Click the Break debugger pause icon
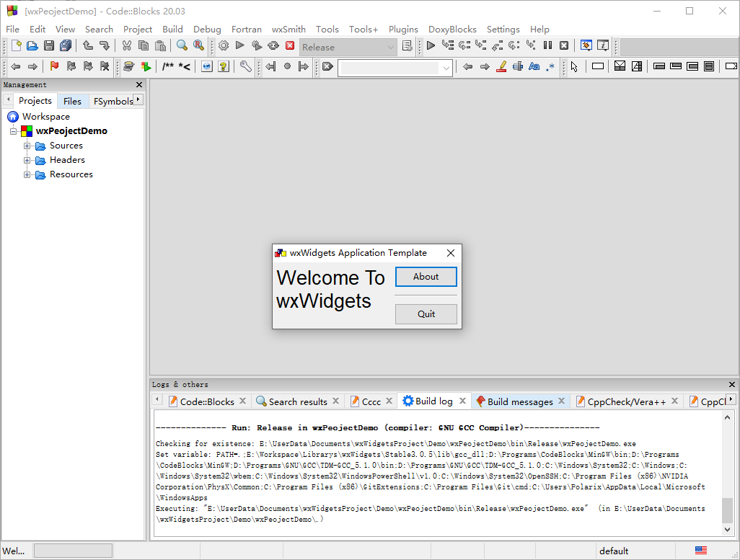740x560 pixels. click(x=547, y=45)
